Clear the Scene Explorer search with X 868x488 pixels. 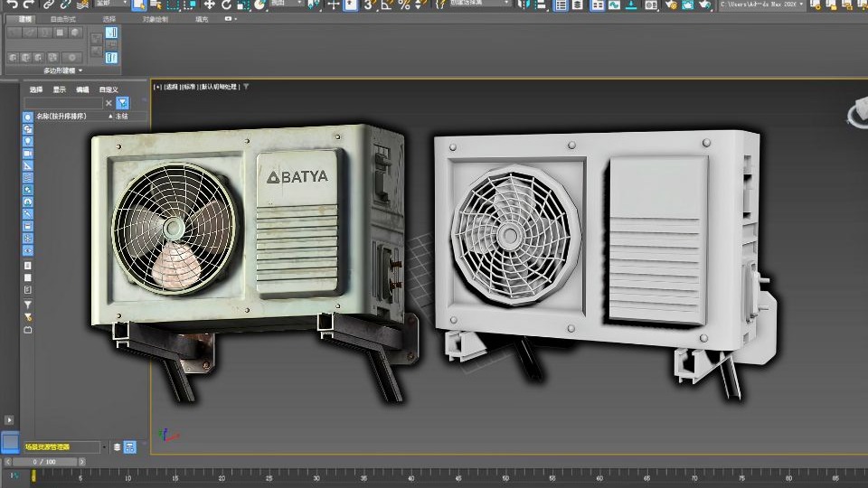click(x=108, y=103)
